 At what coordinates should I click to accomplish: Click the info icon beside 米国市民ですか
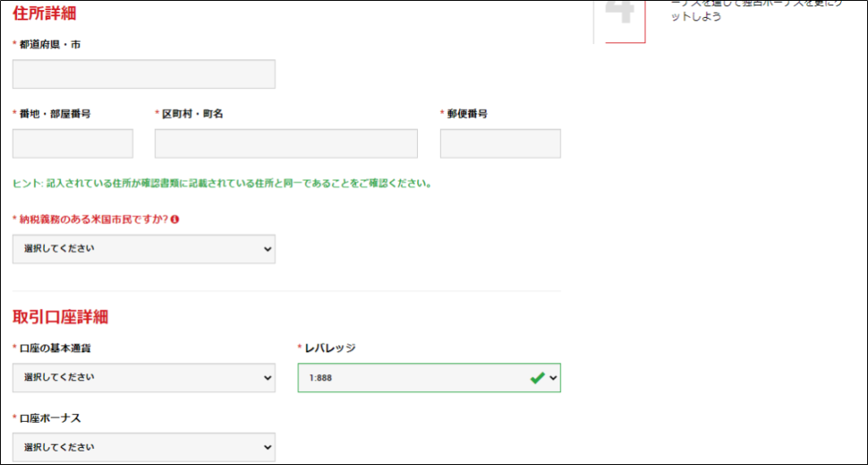click(x=175, y=220)
